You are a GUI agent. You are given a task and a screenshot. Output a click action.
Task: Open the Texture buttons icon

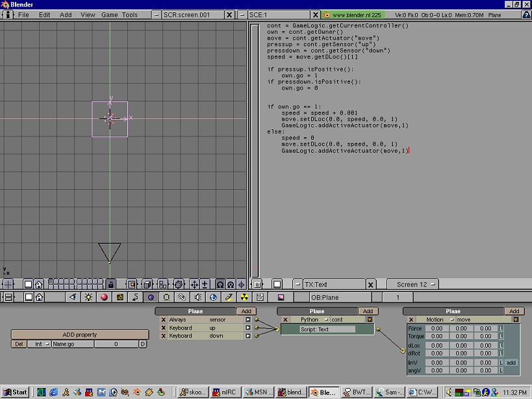point(120,298)
